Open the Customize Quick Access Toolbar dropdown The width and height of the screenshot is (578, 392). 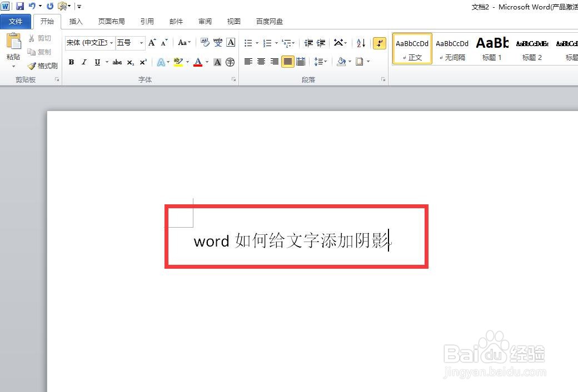(79, 6)
